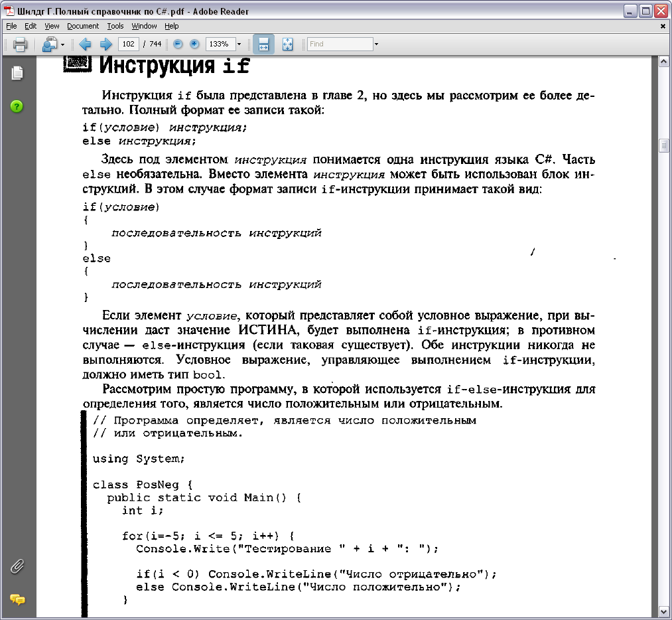
Task: Click the Find search box
Action: (x=340, y=44)
